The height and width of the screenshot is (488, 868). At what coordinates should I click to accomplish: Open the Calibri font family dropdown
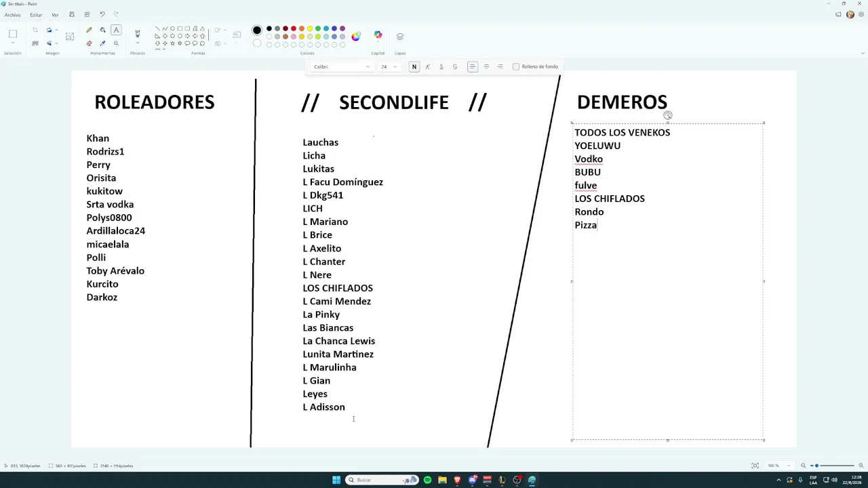point(341,66)
